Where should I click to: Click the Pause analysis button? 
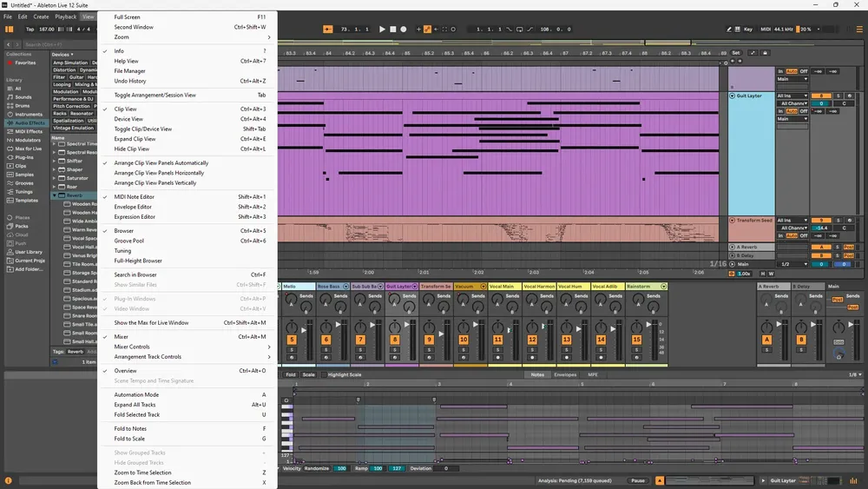tap(638, 480)
